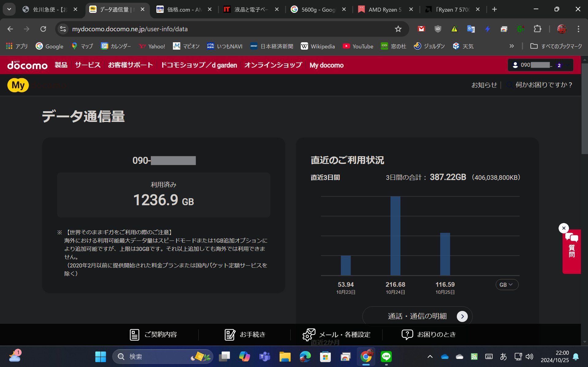Open オンラインショップ menu item
The image size is (588, 367).
(x=273, y=65)
